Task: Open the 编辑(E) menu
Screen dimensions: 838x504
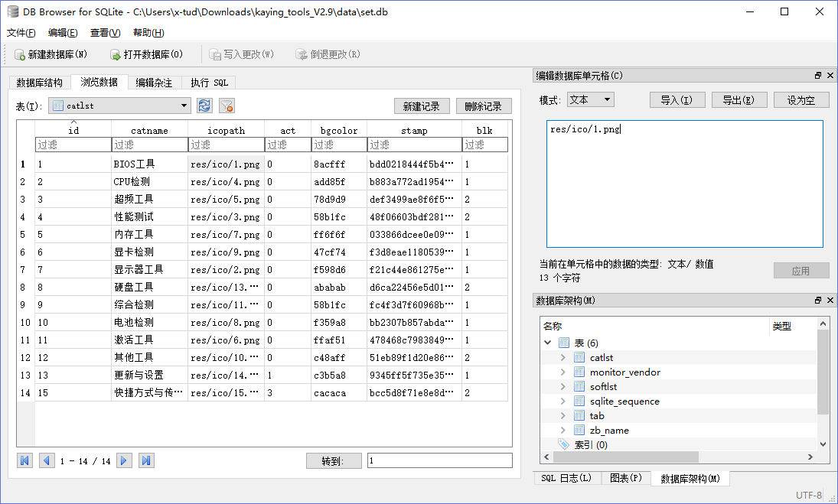Action: pos(63,32)
